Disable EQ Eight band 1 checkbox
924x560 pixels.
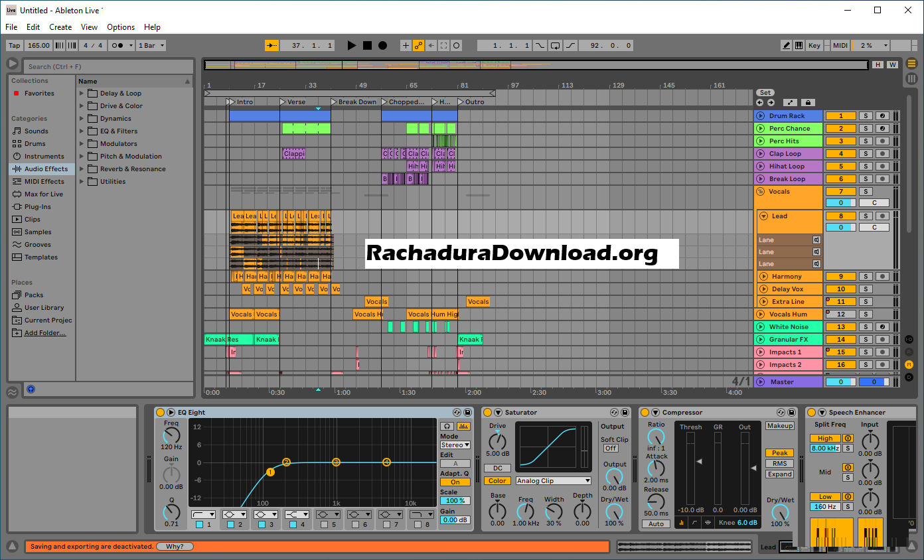click(x=199, y=525)
